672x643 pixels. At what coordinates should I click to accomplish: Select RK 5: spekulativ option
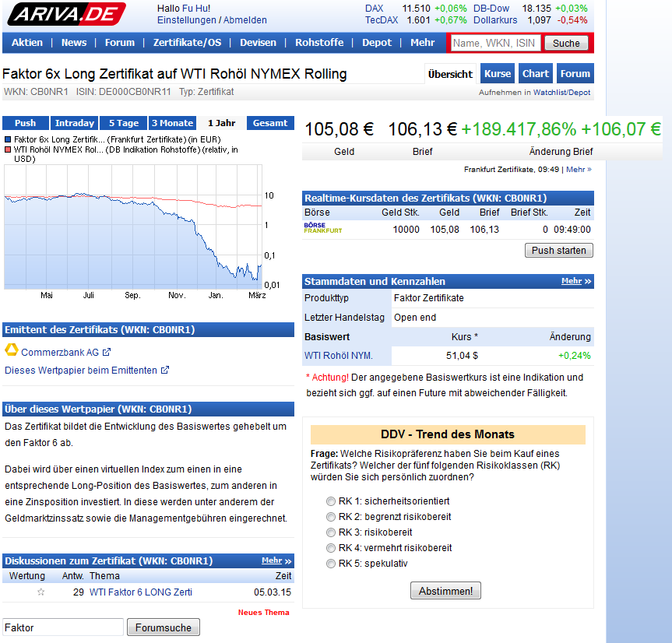coord(330,564)
